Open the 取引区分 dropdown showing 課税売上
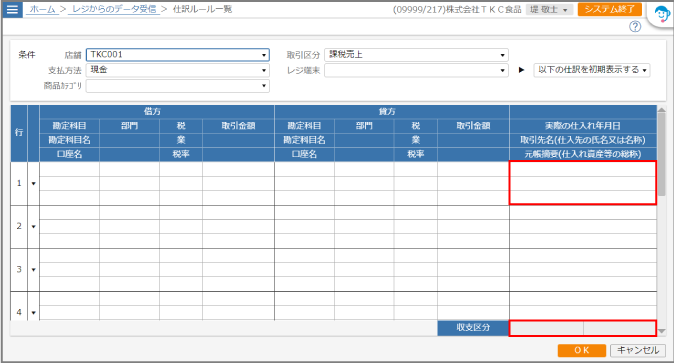The image size is (674, 363). tap(416, 55)
